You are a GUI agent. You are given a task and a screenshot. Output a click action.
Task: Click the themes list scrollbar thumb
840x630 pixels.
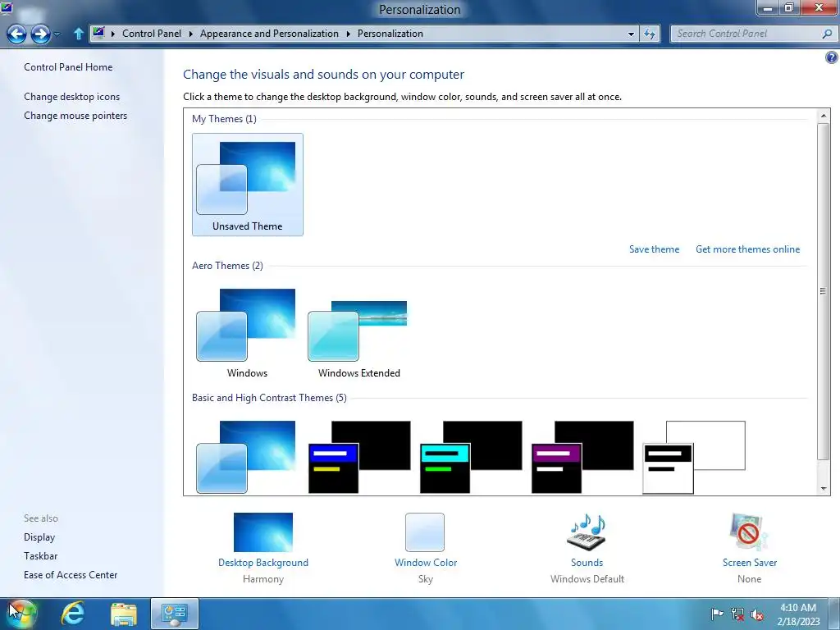pos(824,291)
